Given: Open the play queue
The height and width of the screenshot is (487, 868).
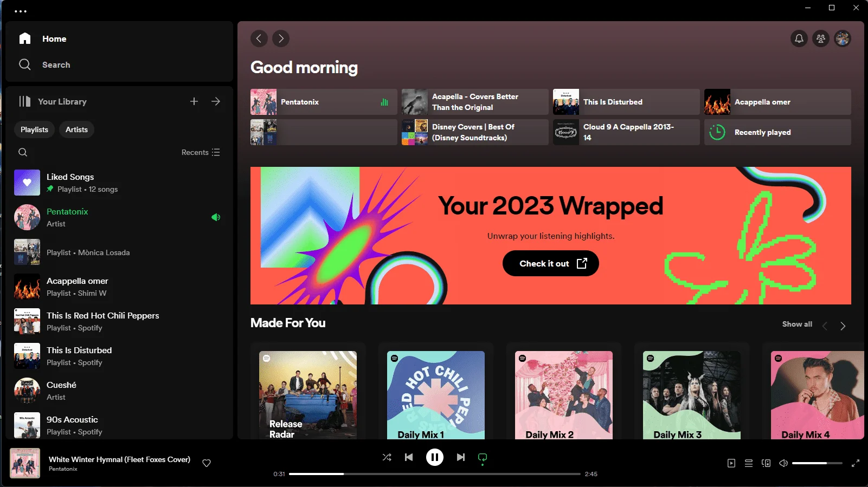Looking at the screenshot, I should [x=749, y=463].
